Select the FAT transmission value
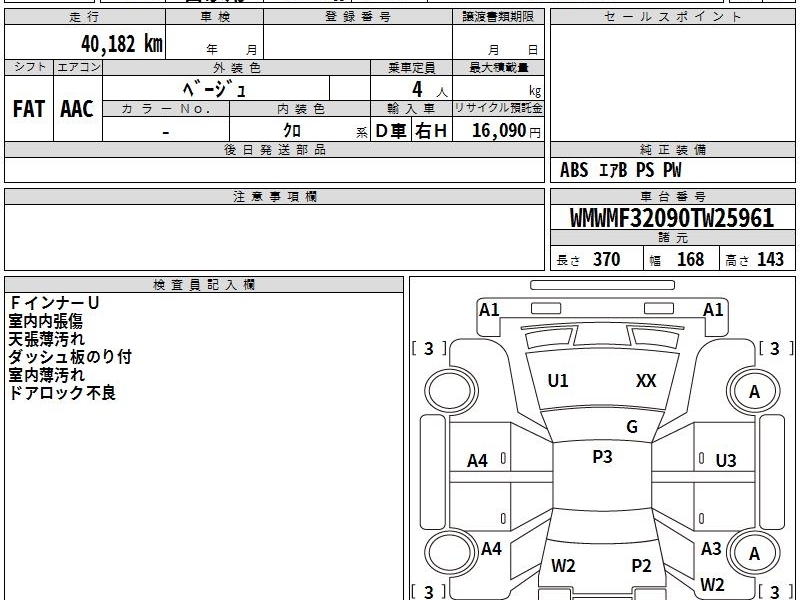Image resolution: width=800 pixels, height=600 pixels. tap(29, 109)
